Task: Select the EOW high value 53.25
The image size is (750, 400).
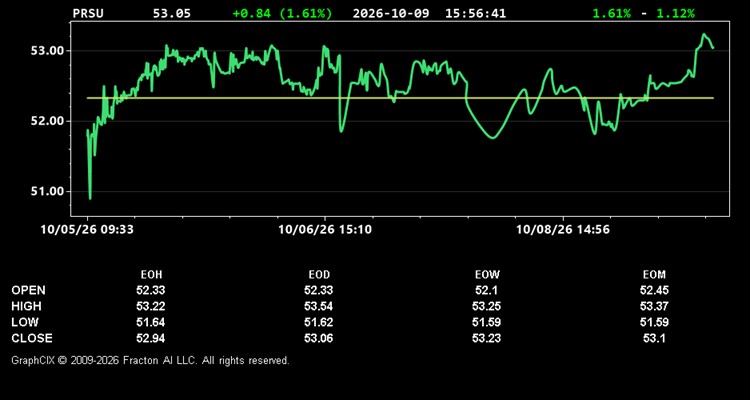Action: (x=486, y=306)
